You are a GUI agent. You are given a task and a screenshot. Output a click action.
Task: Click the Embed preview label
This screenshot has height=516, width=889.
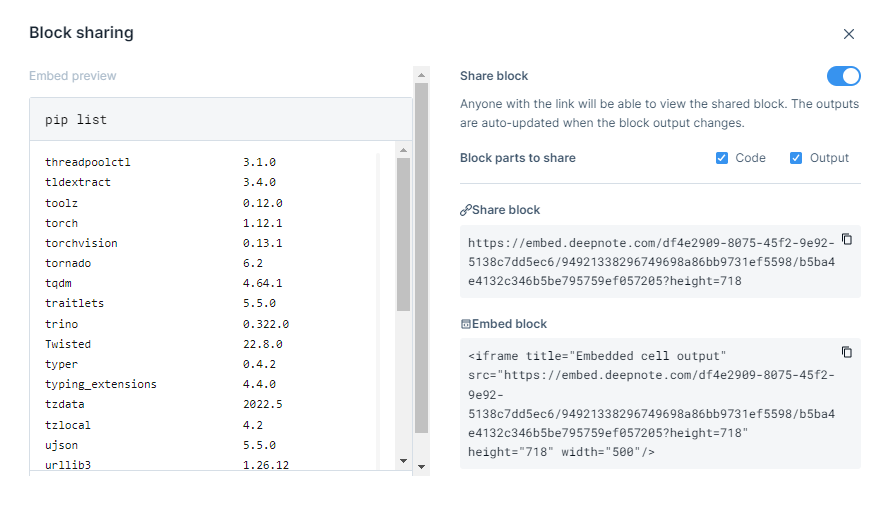73,76
